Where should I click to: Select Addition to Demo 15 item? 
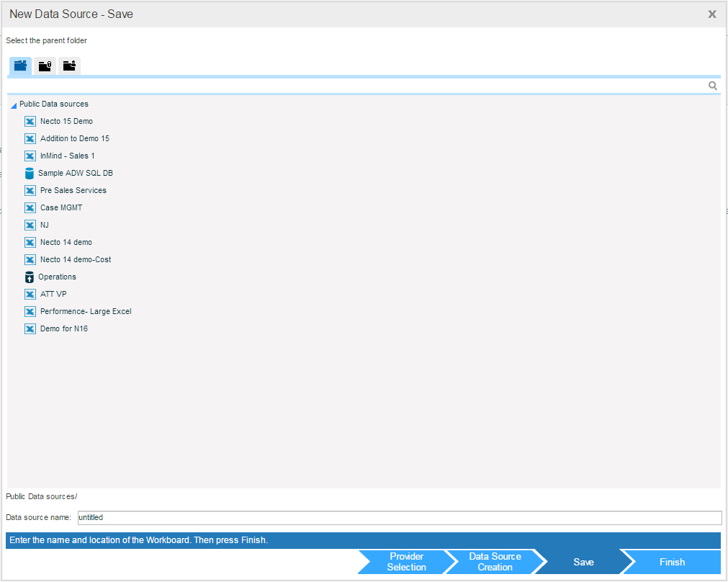74,138
